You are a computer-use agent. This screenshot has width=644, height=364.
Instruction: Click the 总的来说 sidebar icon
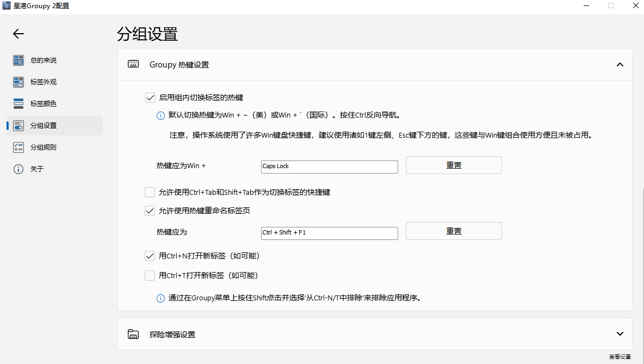tap(18, 60)
